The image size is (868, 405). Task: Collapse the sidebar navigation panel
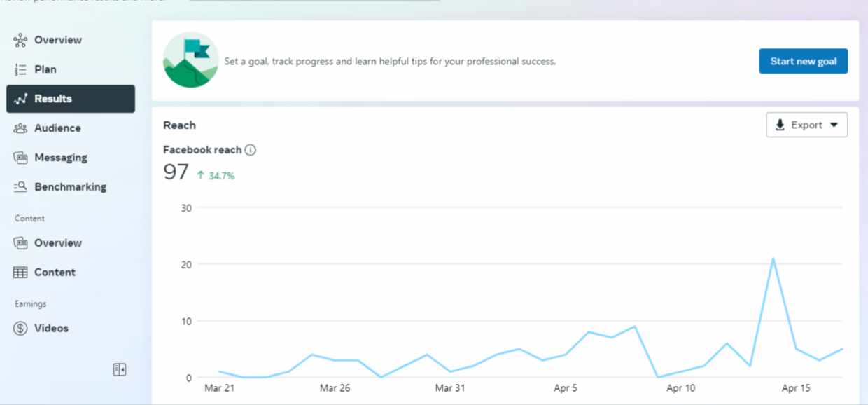click(x=120, y=369)
